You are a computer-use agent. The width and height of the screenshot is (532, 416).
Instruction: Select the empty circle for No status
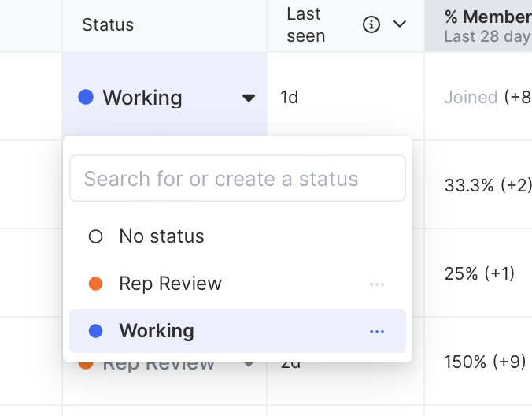[96, 236]
